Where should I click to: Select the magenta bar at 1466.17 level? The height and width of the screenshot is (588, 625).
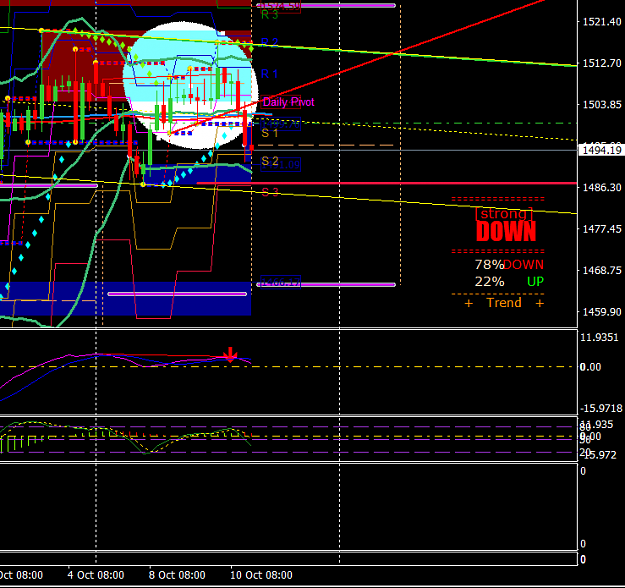(x=326, y=285)
